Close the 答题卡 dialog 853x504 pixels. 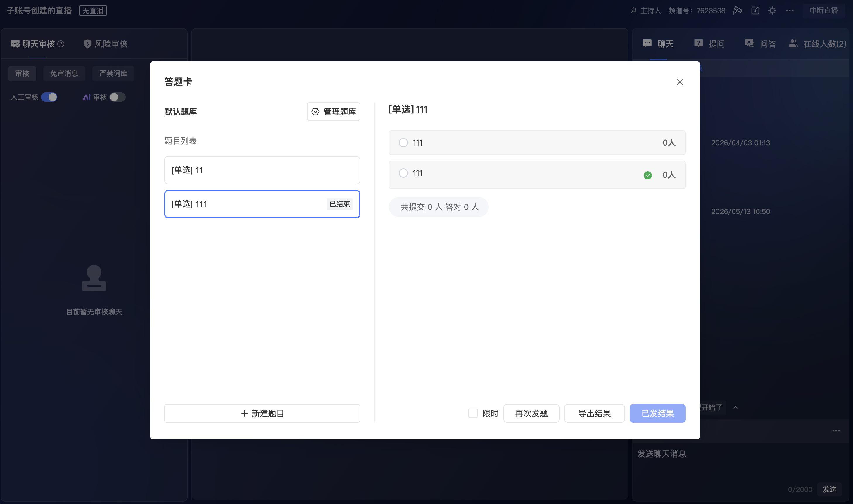pyautogui.click(x=679, y=82)
